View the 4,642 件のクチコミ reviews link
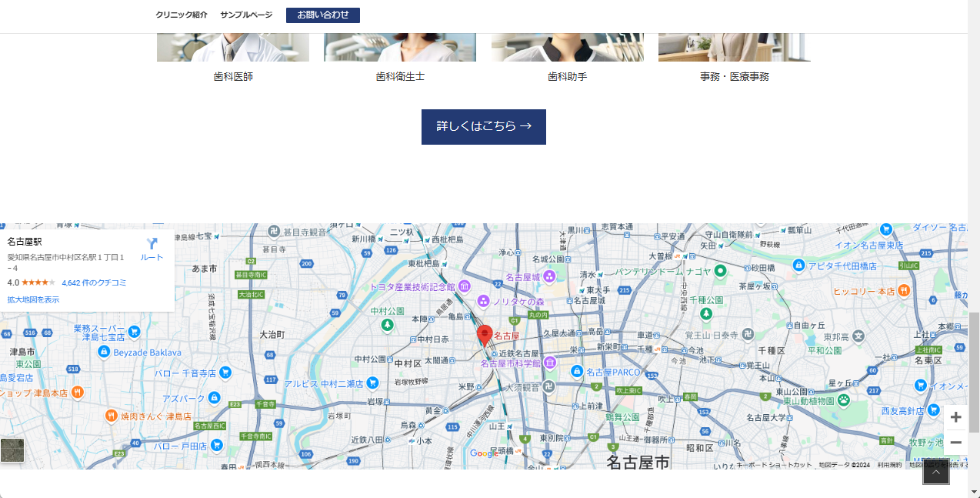Screen dimensions: 980x498 (94, 282)
